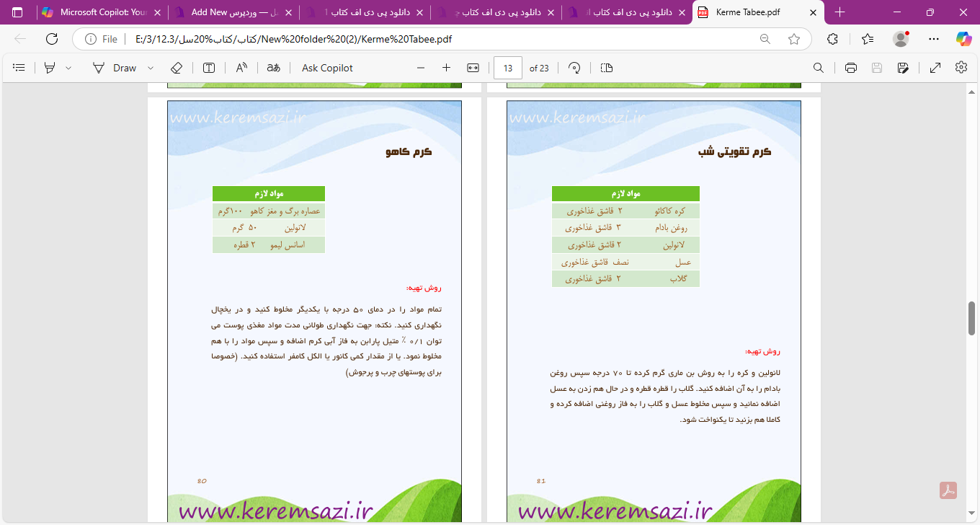Open the page view options
This screenshot has width=980, height=525.
606,68
